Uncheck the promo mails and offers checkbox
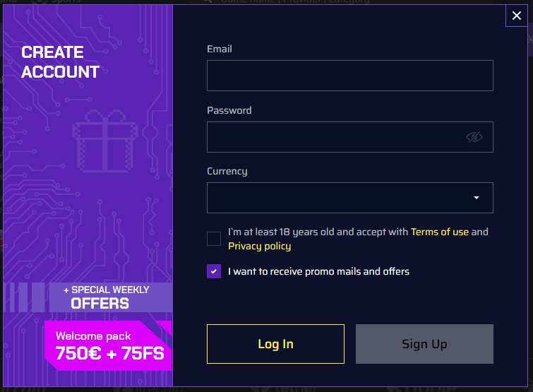The width and height of the screenshot is (533, 392). [x=214, y=271]
